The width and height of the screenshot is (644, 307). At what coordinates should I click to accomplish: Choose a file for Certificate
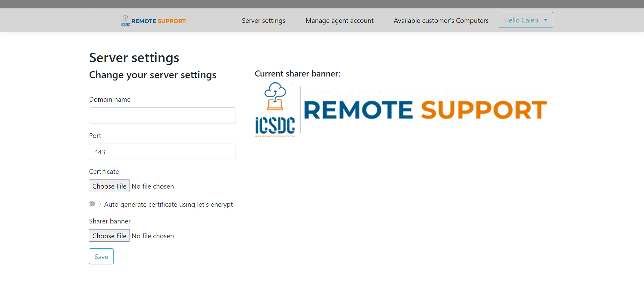109,186
